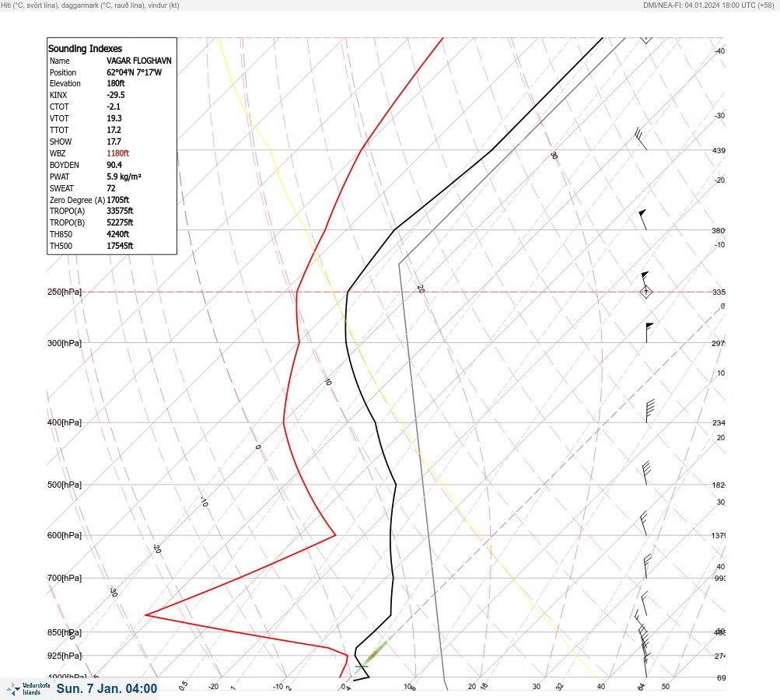Click the temperature axis label -20 at bottom
Image resolution: width=780 pixels, height=700 pixels.
pyautogui.click(x=213, y=687)
